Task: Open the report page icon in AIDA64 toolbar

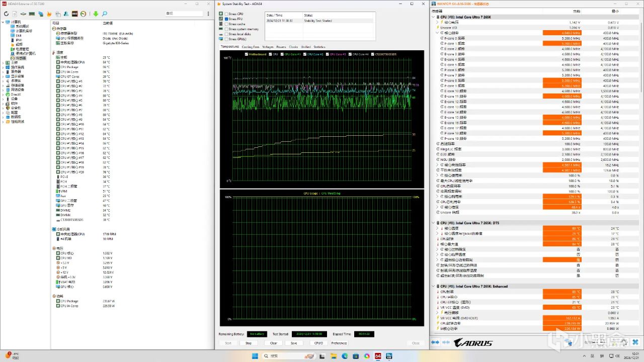Action: [x=15, y=14]
